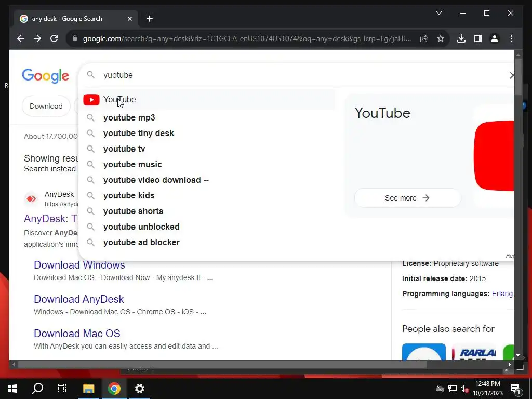Click the Google logo

click(x=46, y=76)
